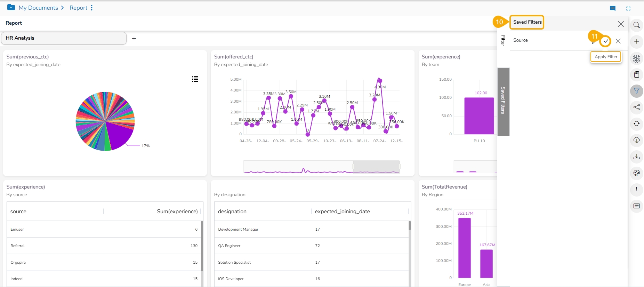Click the SD card storage icon
This screenshot has height=287, width=644.
click(636, 75)
